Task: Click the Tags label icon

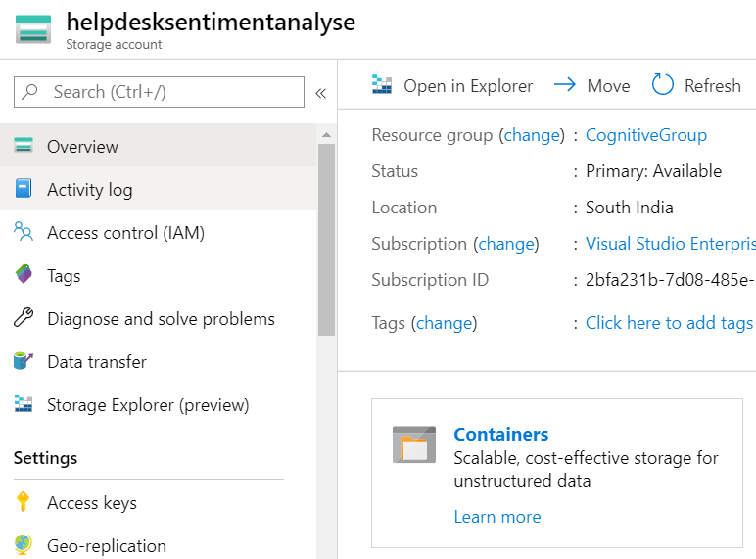Action: [x=24, y=275]
